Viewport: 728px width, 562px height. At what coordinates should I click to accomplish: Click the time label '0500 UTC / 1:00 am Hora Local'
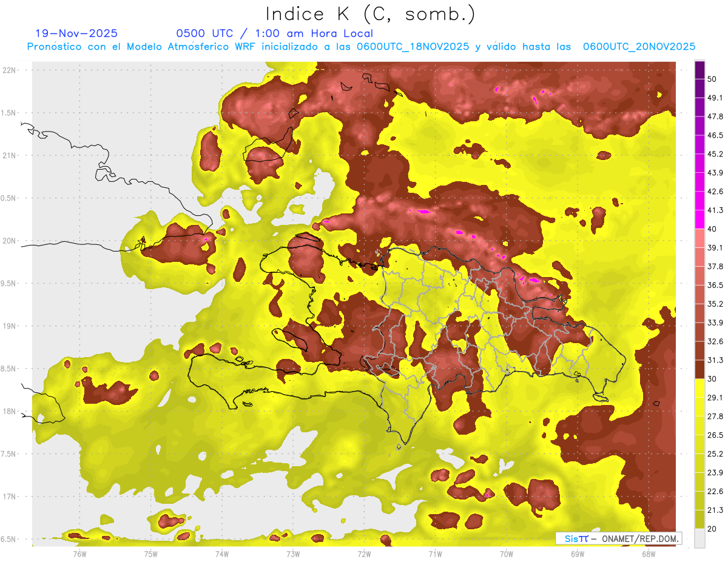tap(274, 33)
